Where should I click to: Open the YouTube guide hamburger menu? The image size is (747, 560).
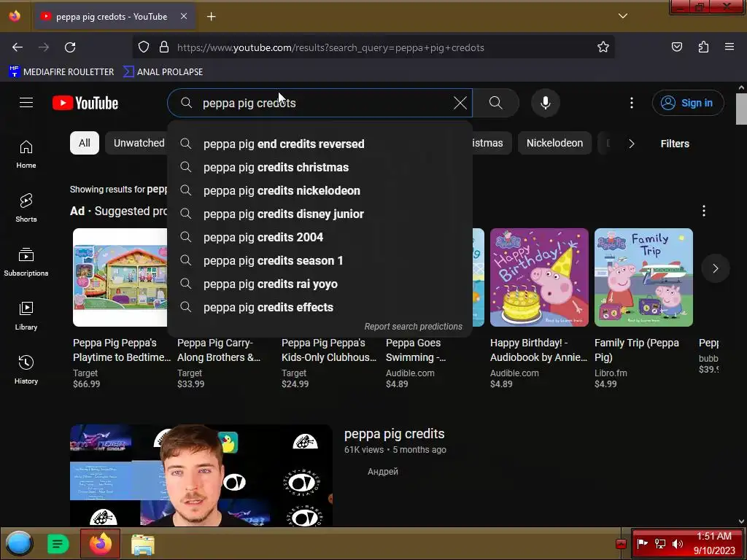26,103
